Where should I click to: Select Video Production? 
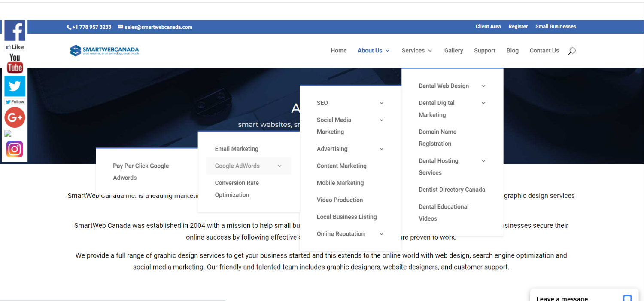tap(340, 200)
